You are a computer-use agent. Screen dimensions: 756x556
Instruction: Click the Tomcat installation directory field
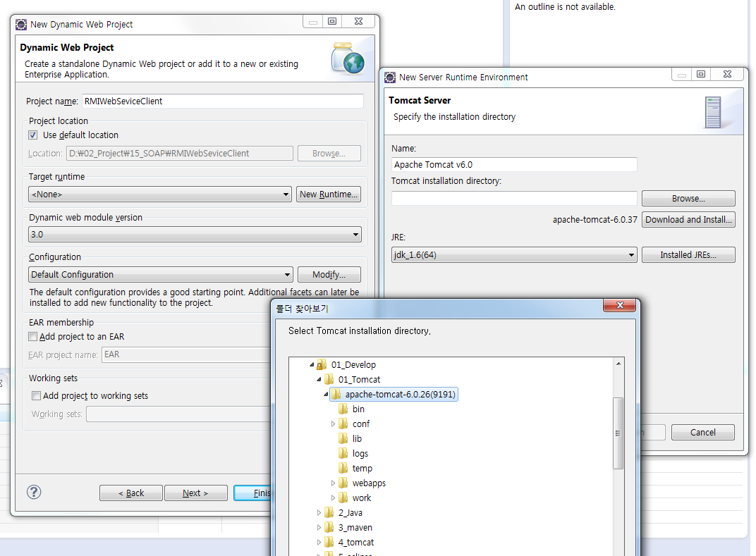click(x=514, y=199)
